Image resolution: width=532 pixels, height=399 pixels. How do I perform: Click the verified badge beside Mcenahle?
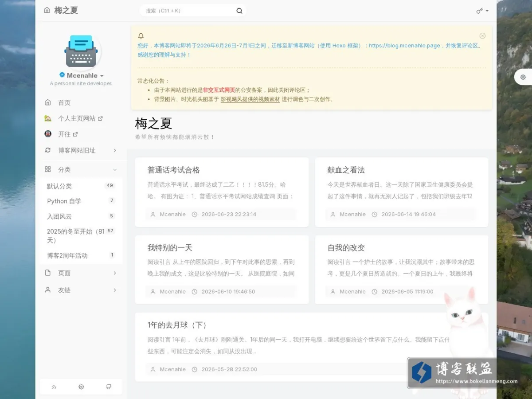tap(62, 75)
